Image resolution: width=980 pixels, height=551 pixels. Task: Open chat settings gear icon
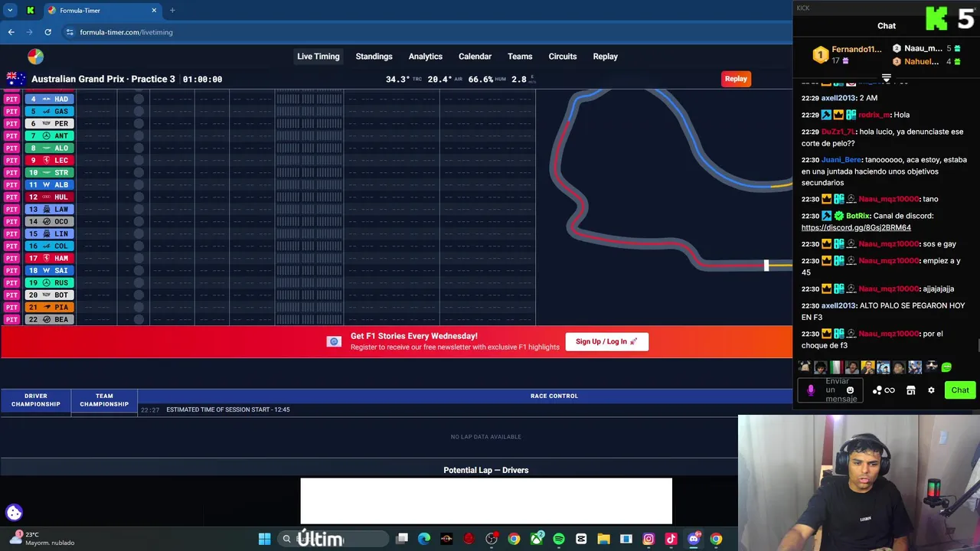[x=931, y=390]
